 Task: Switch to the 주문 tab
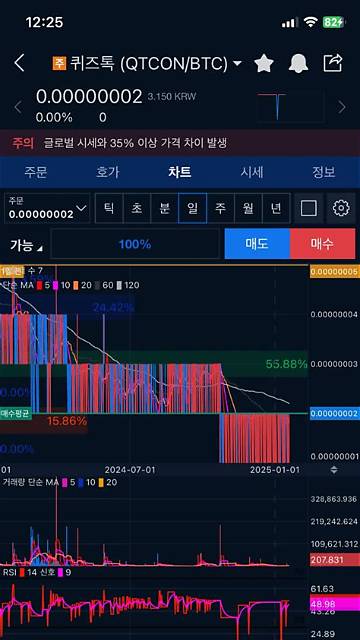tap(36, 172)
